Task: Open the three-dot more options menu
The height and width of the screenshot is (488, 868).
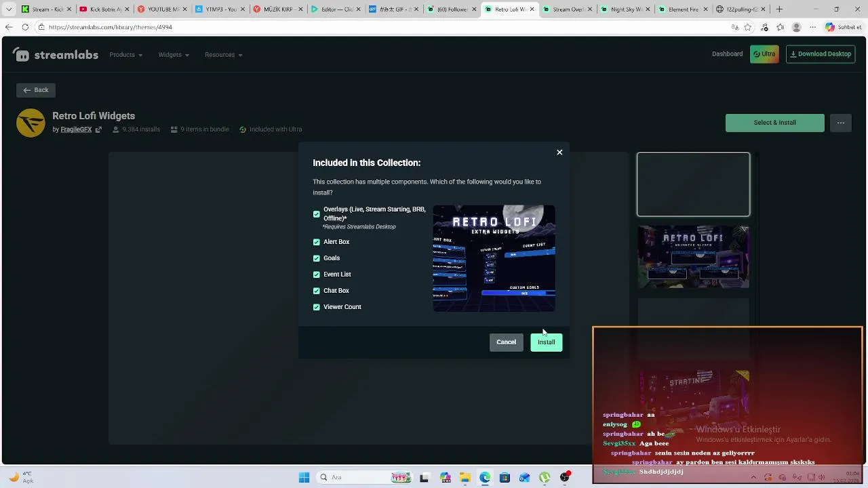Action: click(x=841, y=123)
